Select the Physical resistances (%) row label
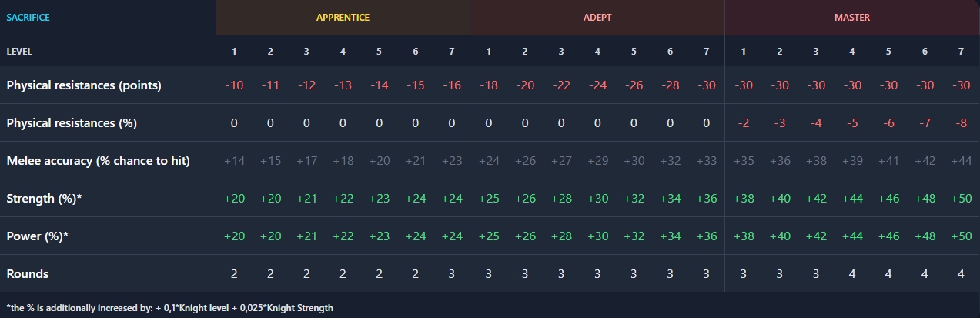 coord(72,123)
